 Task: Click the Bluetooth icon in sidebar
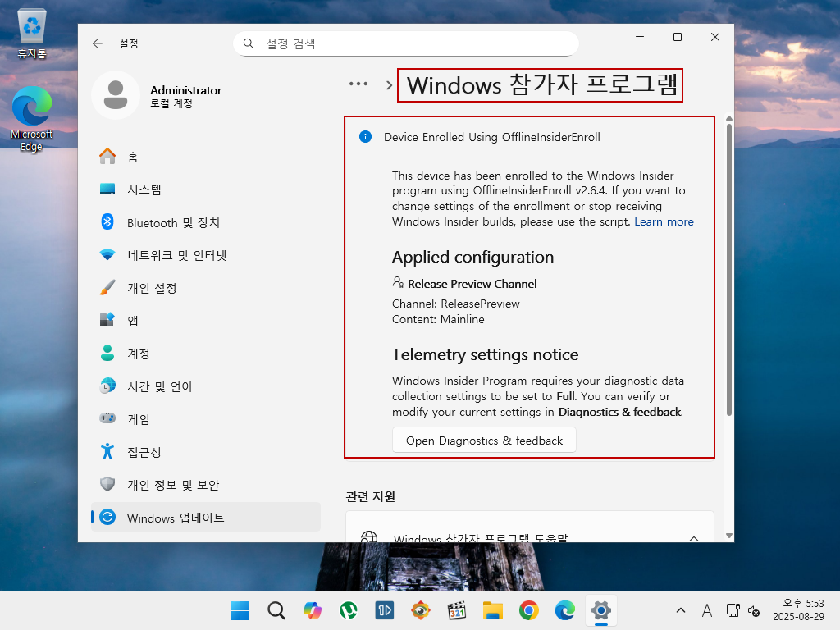tap(107, 221)
